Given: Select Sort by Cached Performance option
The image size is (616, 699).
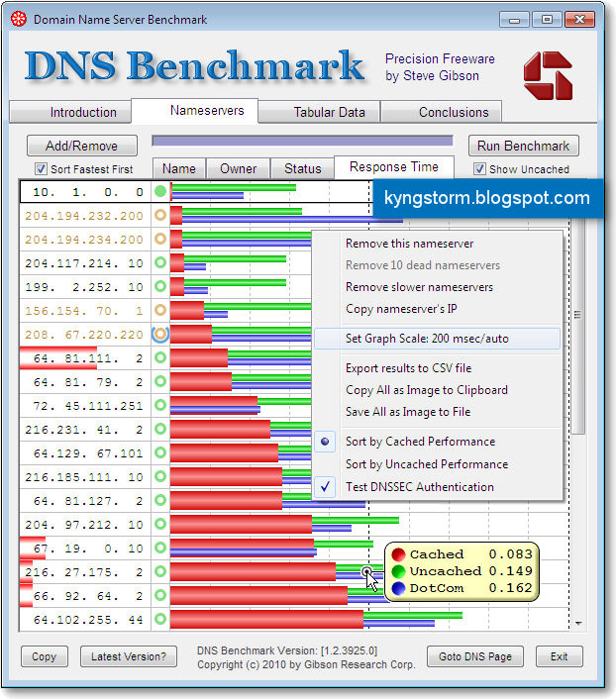Looking at the screenshot, I should tap(438, 442).
